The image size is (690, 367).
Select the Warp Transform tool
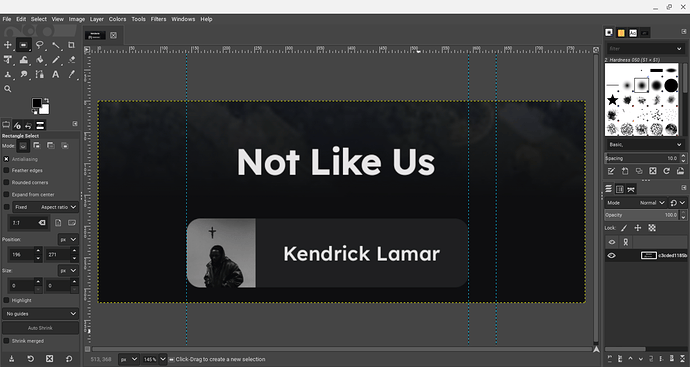click(x=23, y=60)
